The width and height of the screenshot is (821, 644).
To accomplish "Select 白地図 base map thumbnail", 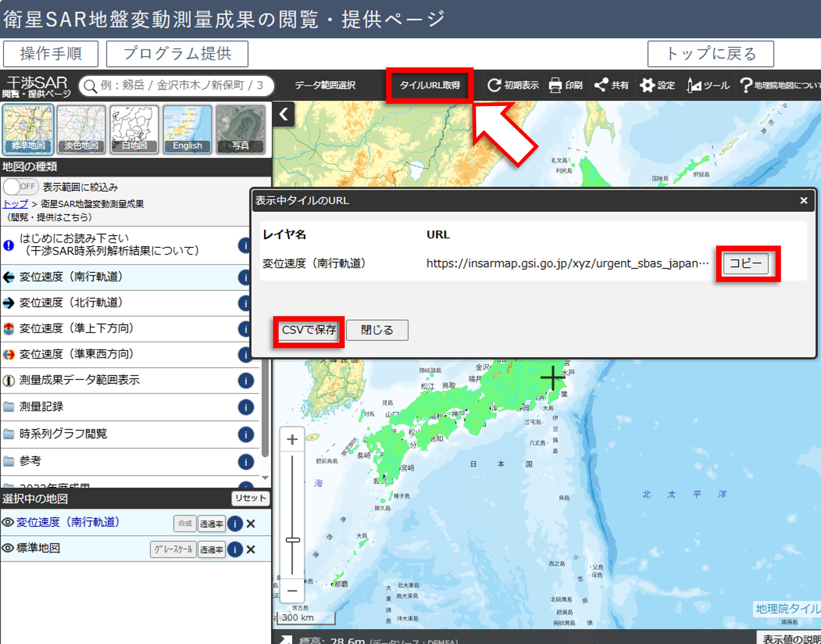I will [x=134, y=129].
